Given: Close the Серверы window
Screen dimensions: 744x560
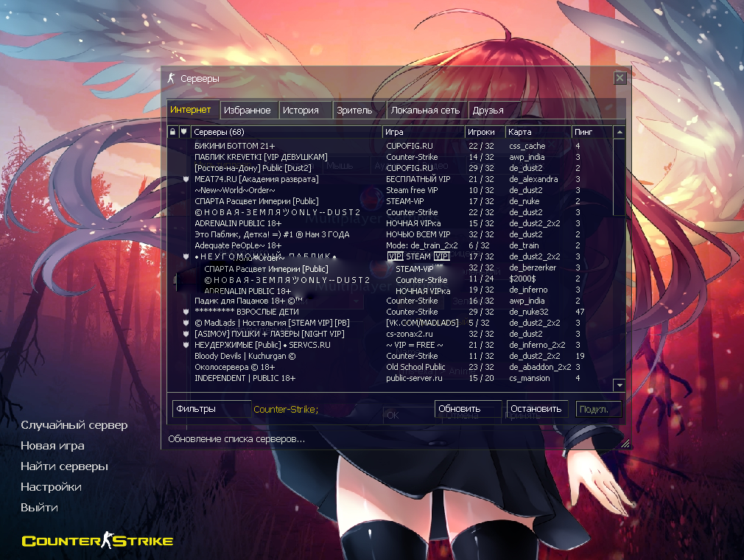Looking at the screenshot, I should pyautogui.click(x=620, y=78).
